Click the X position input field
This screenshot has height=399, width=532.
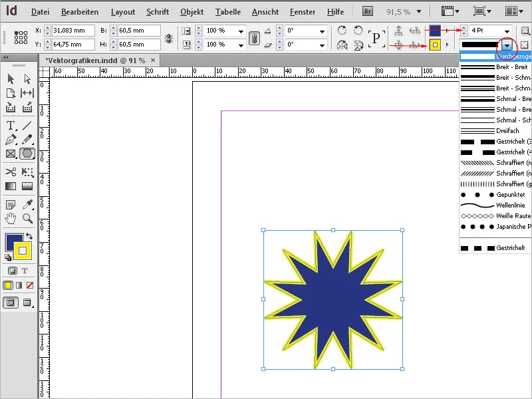click(73, 31)
